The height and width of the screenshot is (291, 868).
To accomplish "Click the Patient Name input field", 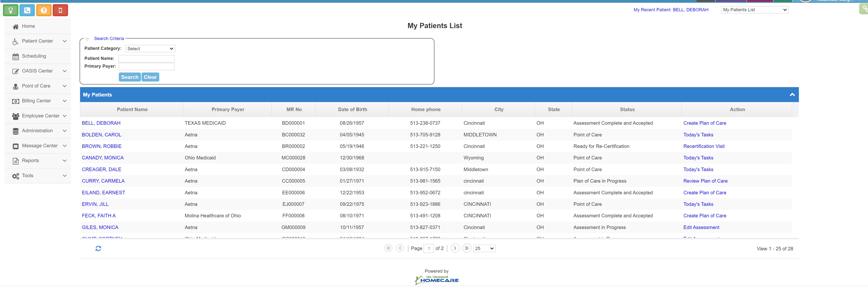I will [x=146, y=58].
